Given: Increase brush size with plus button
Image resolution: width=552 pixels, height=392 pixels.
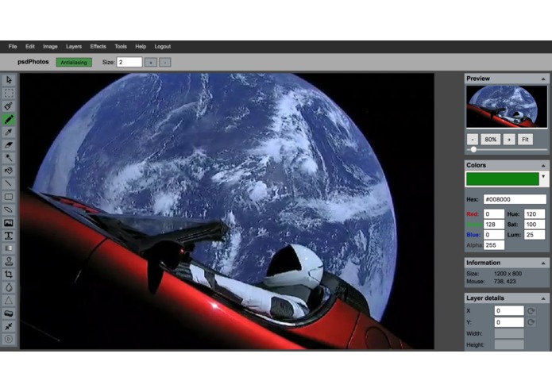Looking at the screenshot, I should click(151, 63).
